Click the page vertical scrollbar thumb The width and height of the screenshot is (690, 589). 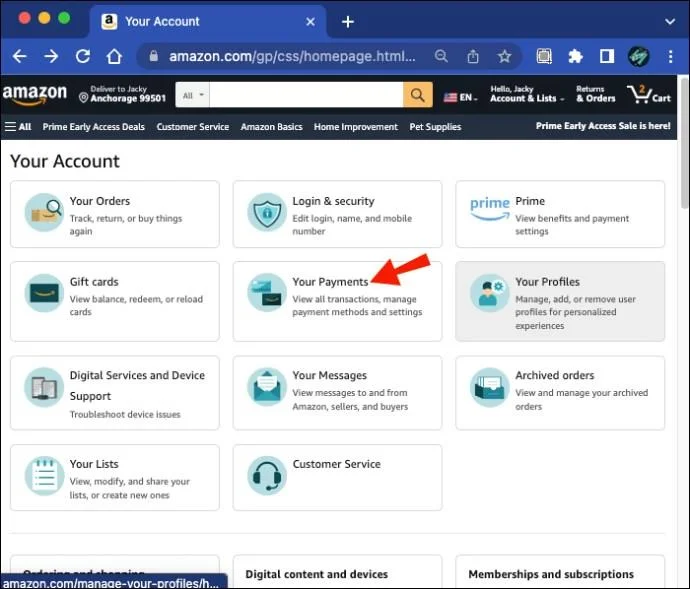(684, 142)
